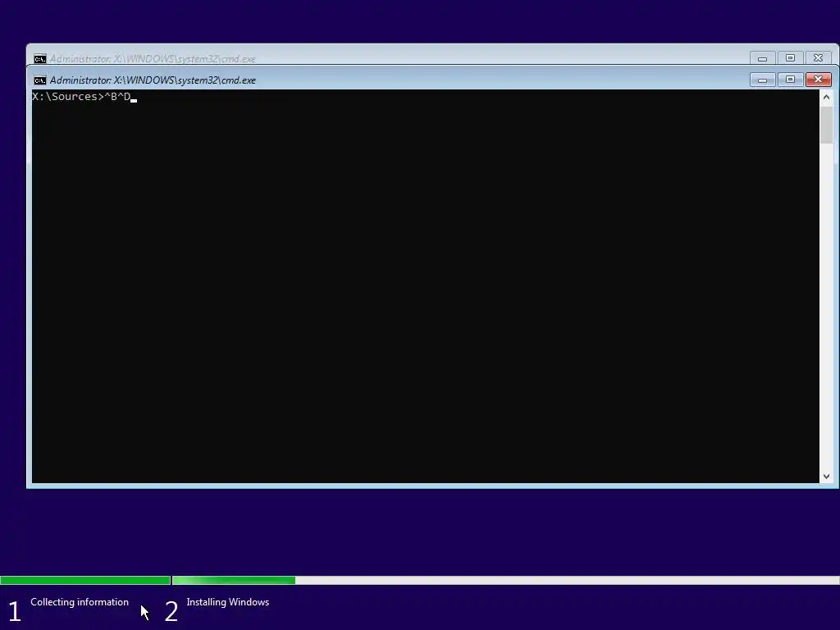This screenshot has height=630, width=840.
Task: Close the front cmd.exe window
Action: coord(818,80)
